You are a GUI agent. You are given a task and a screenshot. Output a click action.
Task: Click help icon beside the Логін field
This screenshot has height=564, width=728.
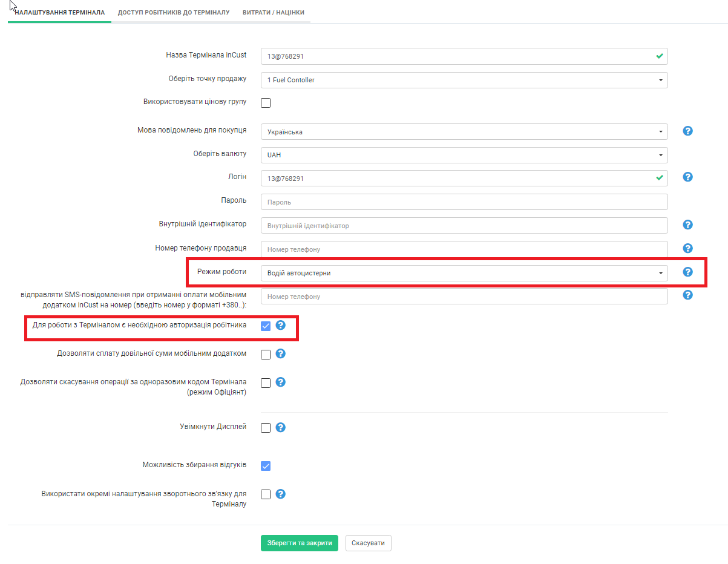pos(687,177)
